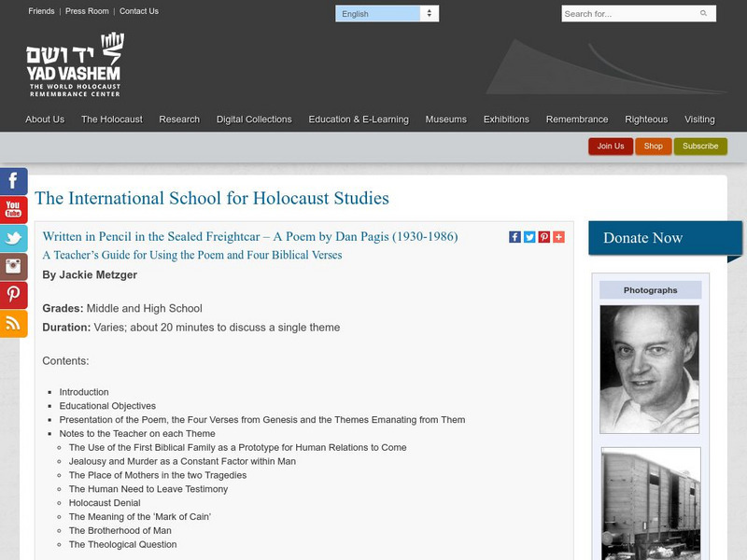Open the RSS feed sidebar icon
747x560 pixels.
coord(13,324)
